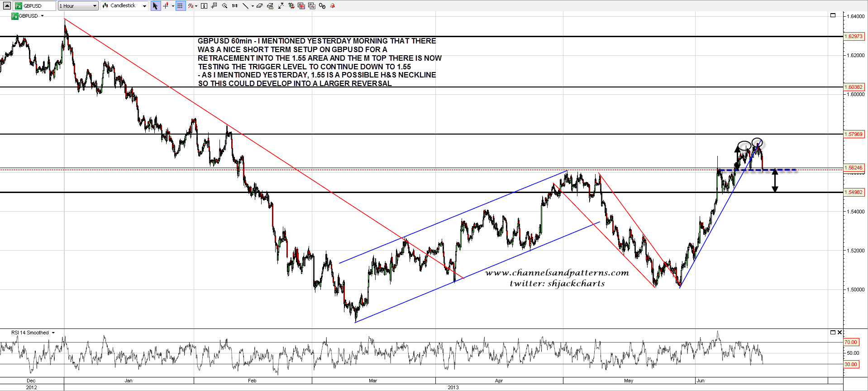Click the GBPUSD symbol input field
The height and width of the screenshot is (391, 868).
pyautogui.click(x=35, y=6)
